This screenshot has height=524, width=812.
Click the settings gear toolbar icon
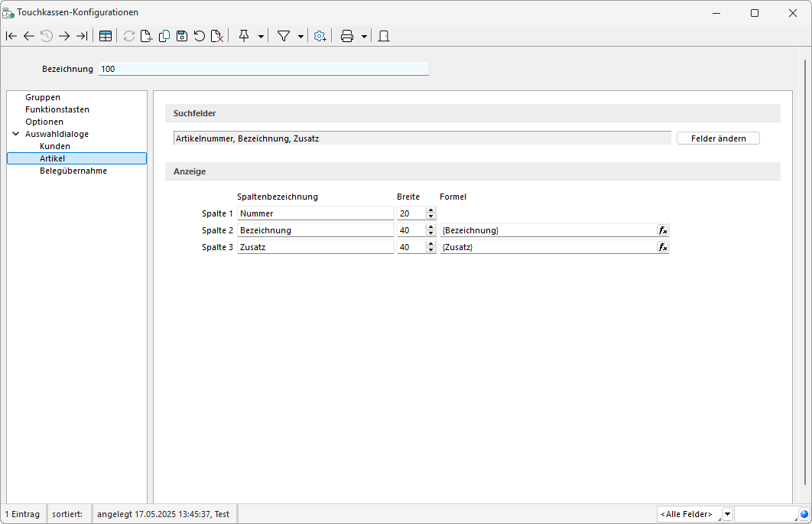tap(320, 36)
